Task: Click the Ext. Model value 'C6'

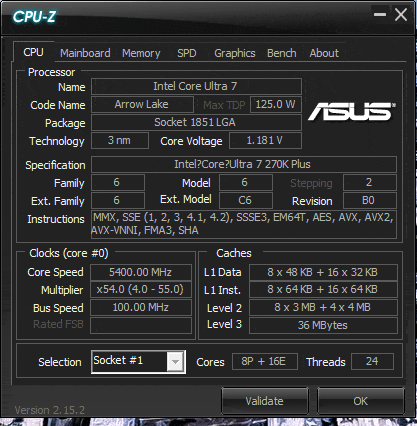Action: 246,200
